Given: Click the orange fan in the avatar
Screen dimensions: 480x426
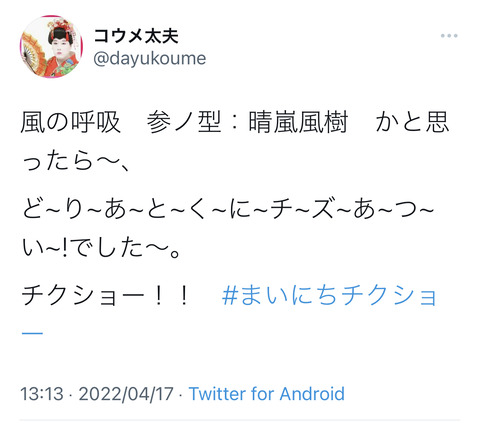Looking at the screenshot, I should click(x=34, y=51).
